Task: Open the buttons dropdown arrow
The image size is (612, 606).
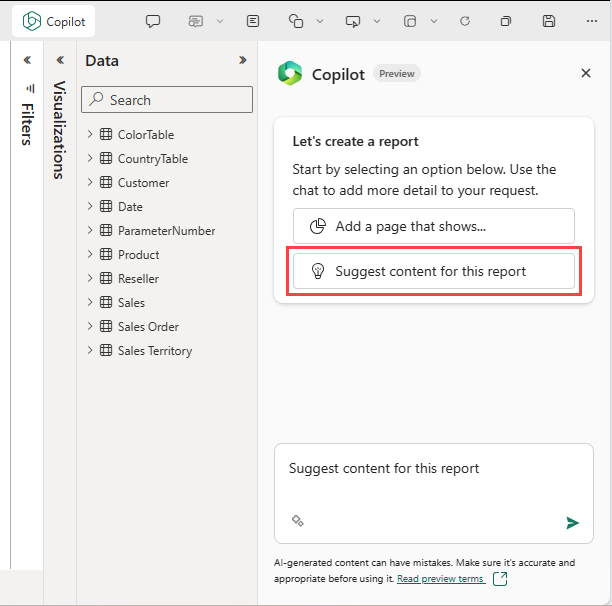Action: 377,21
